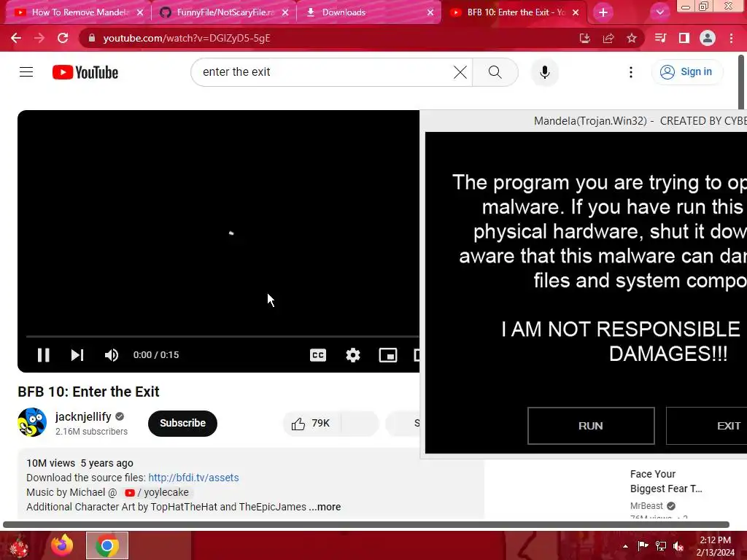This screenshot has height=560, width=747.
Task: Click the Action Center flag tray icon
Action: coord(643,545)
